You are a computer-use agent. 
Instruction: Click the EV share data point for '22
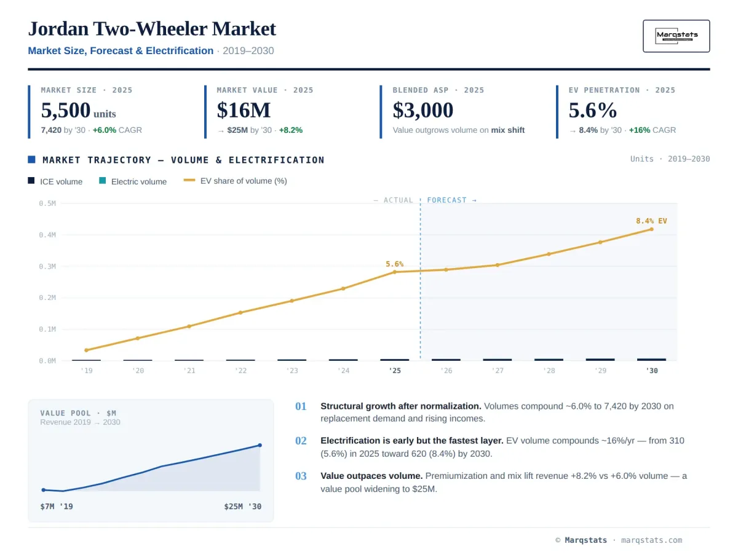click(240, 312)
